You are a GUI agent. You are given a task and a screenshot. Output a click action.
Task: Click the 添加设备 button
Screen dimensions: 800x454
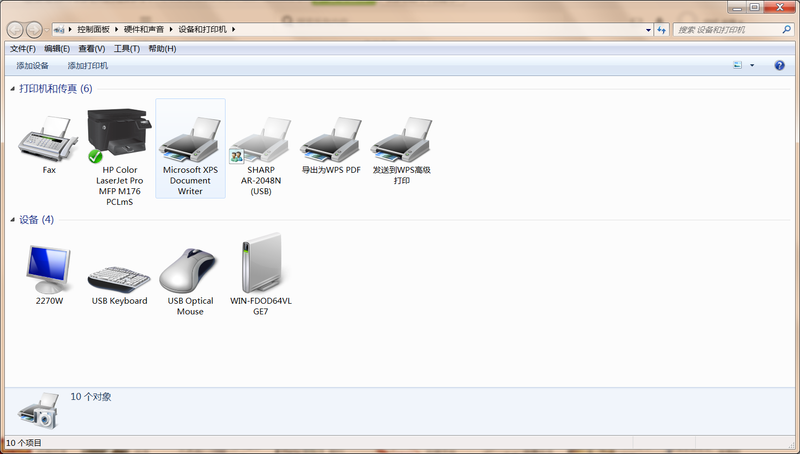pyautogui.click(x=33, y=66)
